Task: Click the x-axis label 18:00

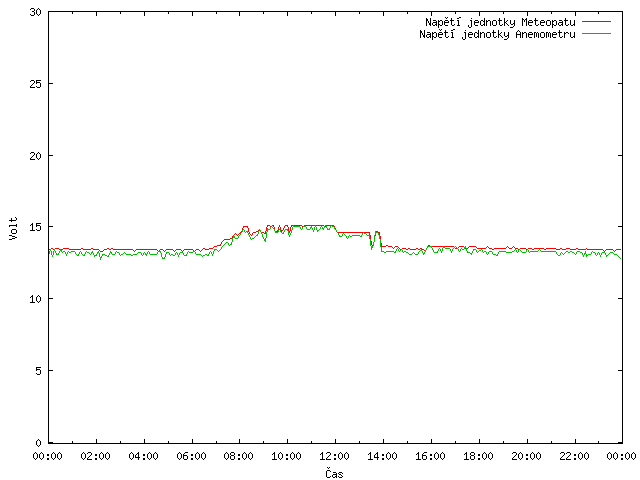Action: (478, 456)
